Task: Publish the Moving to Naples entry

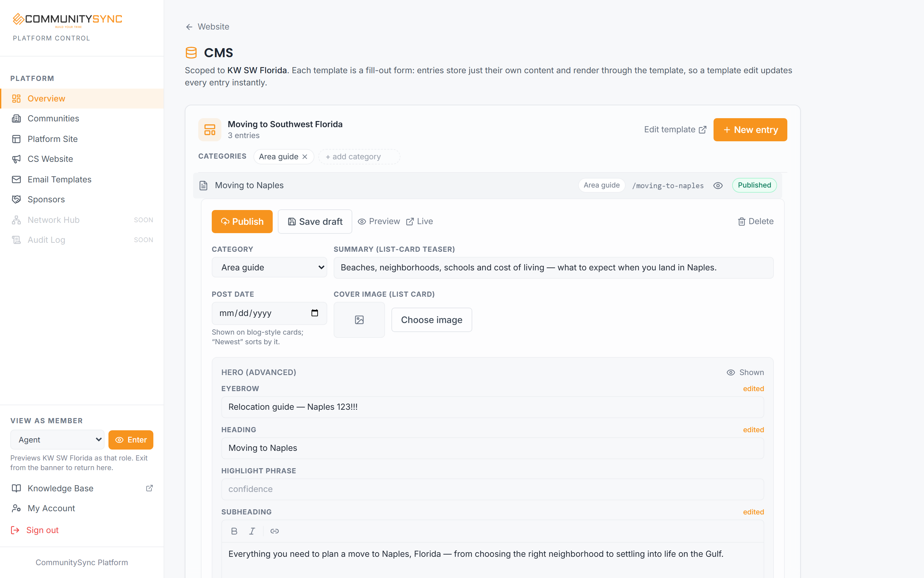Action: coord(242,221)
